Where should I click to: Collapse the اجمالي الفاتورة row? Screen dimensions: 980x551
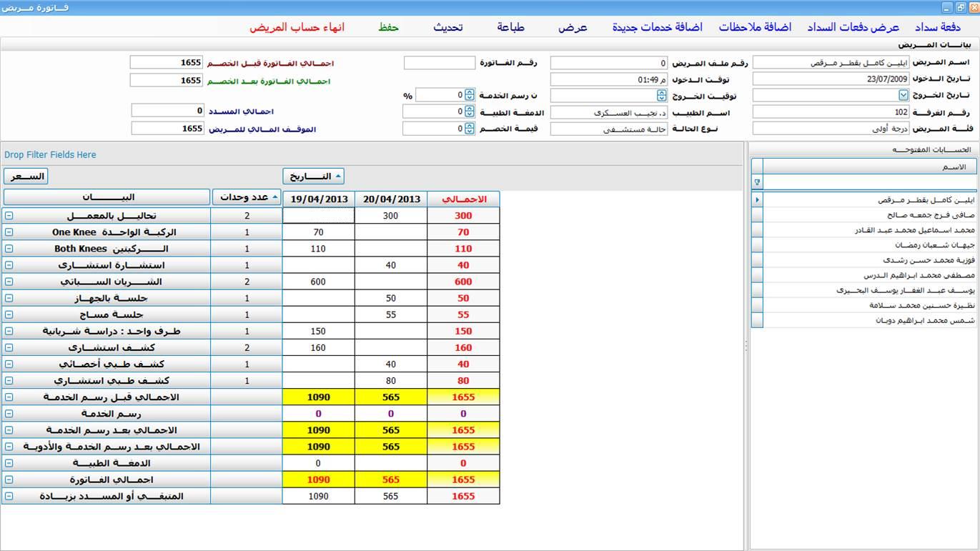(x=9, y=479)
